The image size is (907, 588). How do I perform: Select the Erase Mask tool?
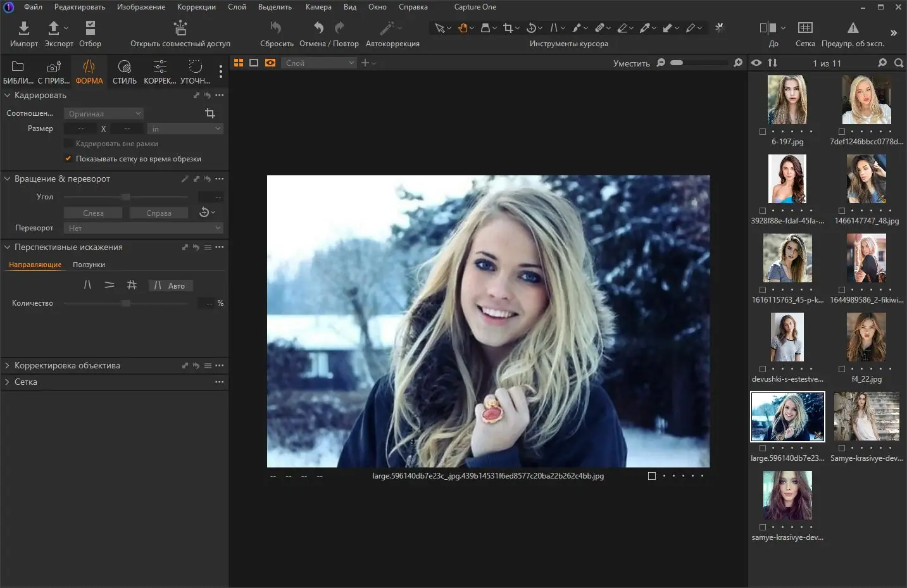623,28
